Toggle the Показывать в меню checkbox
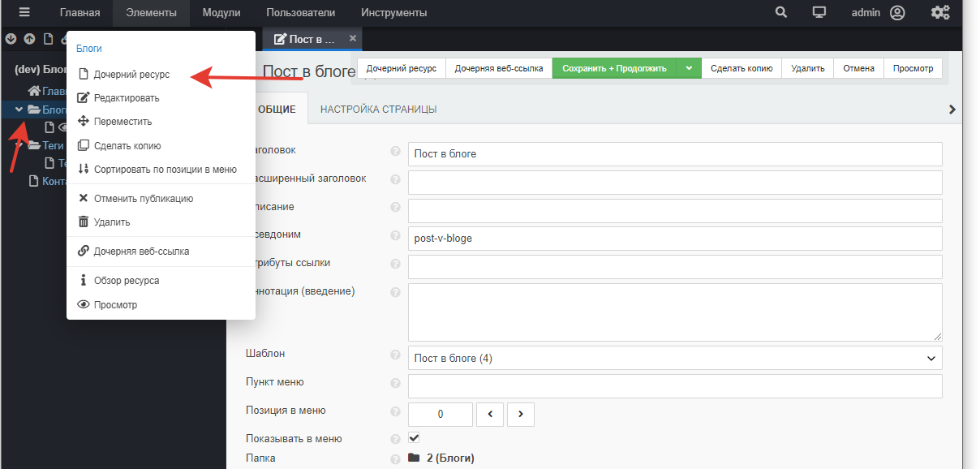 414,438
